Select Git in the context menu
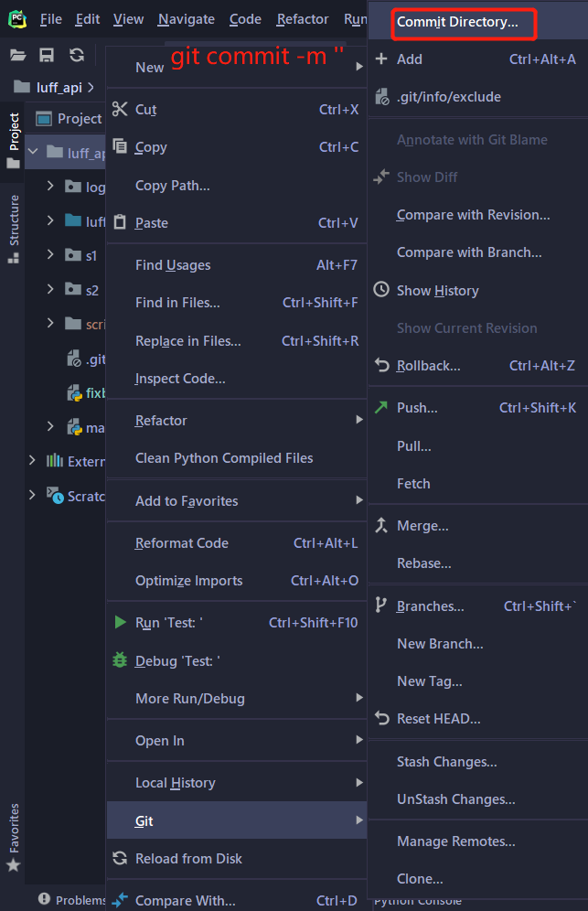The image size is (588, 911). pyautogui.click(x=237, y=820)
